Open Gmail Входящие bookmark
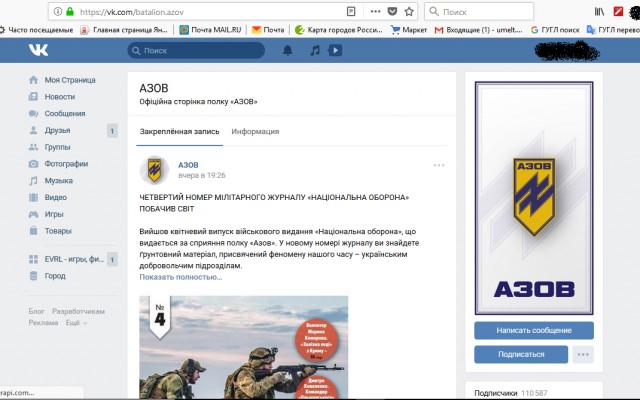Viewport: 640px width, 400px height. (x=478, y=30)
